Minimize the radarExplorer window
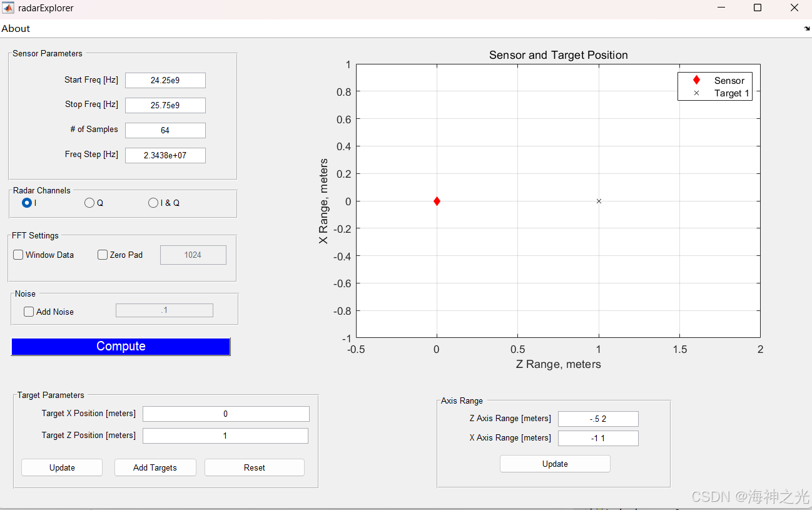This screenshot has height=510, width=812. pos(721,8)
